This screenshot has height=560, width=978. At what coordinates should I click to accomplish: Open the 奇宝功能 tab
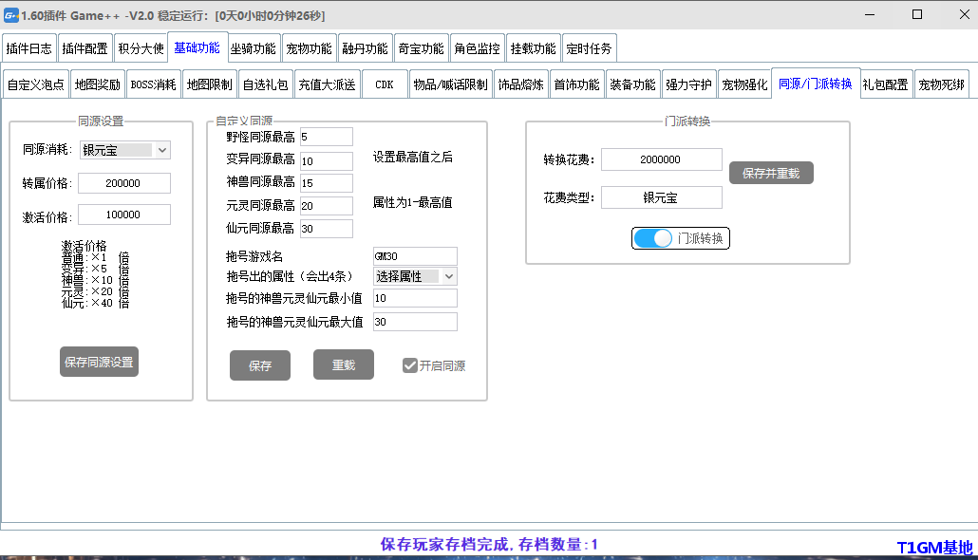coord(422,48)
